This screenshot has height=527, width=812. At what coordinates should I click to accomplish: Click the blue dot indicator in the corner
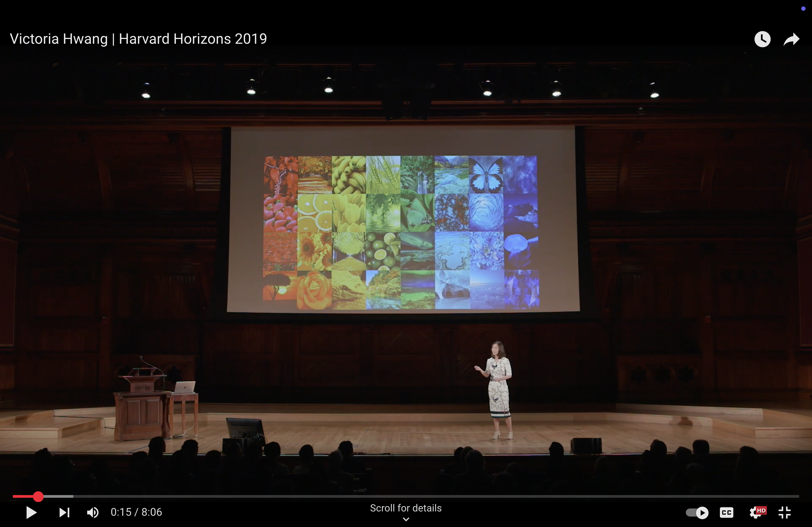[803, 9]
